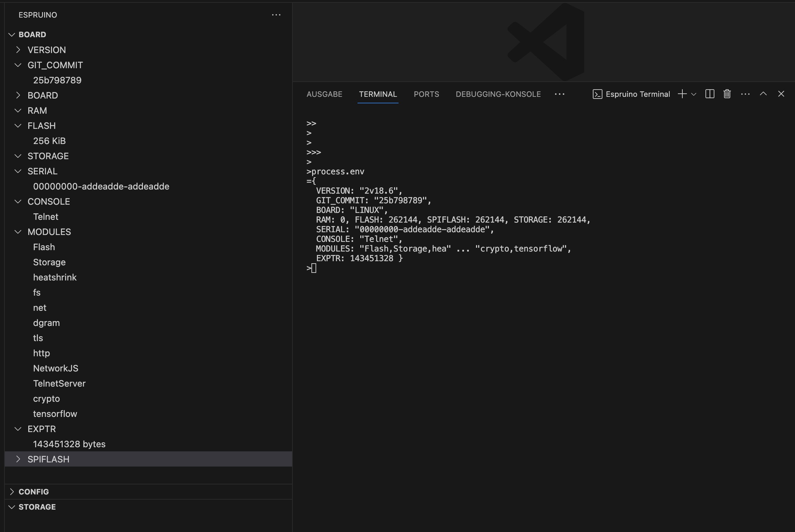The width and height of the screenshot is (795, 532).
Task: Collapse the RAM node
Action: pos(148,111)
